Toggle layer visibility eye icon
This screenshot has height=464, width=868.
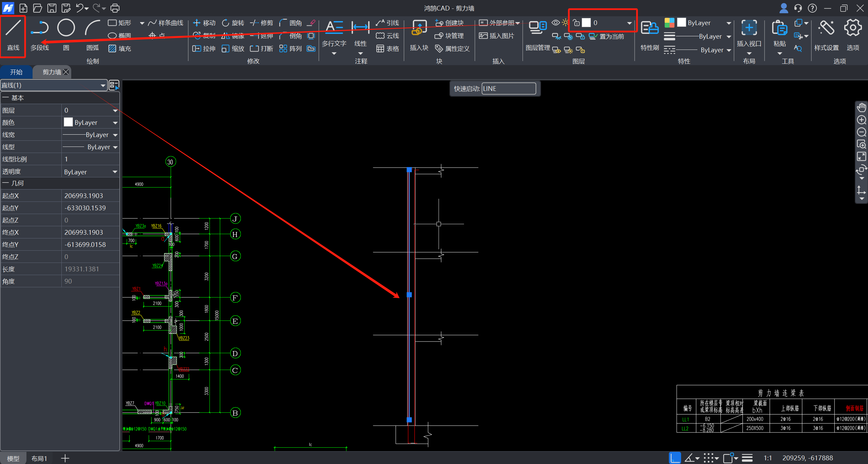[555, 23]
